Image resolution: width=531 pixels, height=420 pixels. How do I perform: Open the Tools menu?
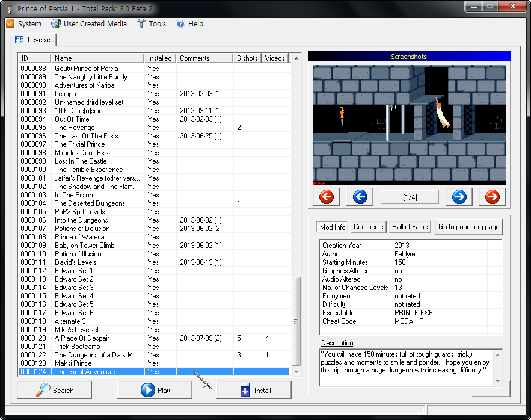click(152, 23)
